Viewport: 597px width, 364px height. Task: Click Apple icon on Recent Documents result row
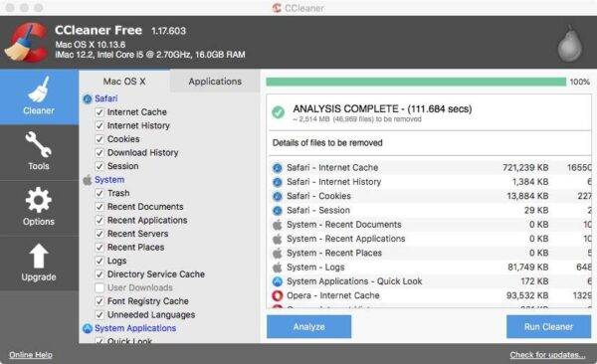pyautogui.click(x=278, y=225)
